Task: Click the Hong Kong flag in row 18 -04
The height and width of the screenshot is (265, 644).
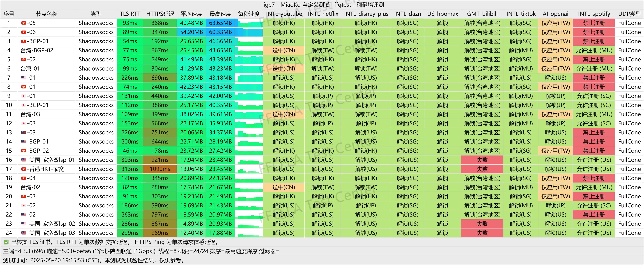Action: (x=23, y=178)
